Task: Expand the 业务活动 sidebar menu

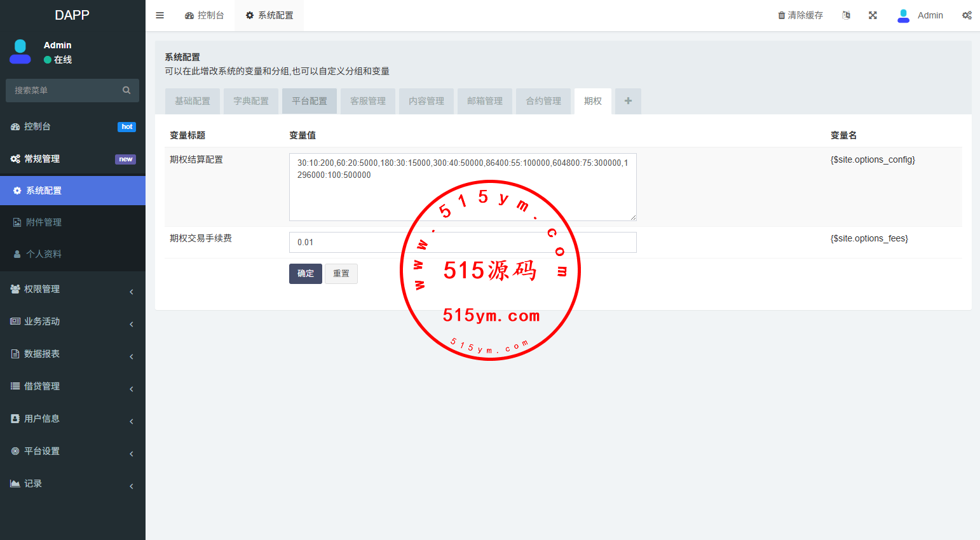Action: pos(72,321)
